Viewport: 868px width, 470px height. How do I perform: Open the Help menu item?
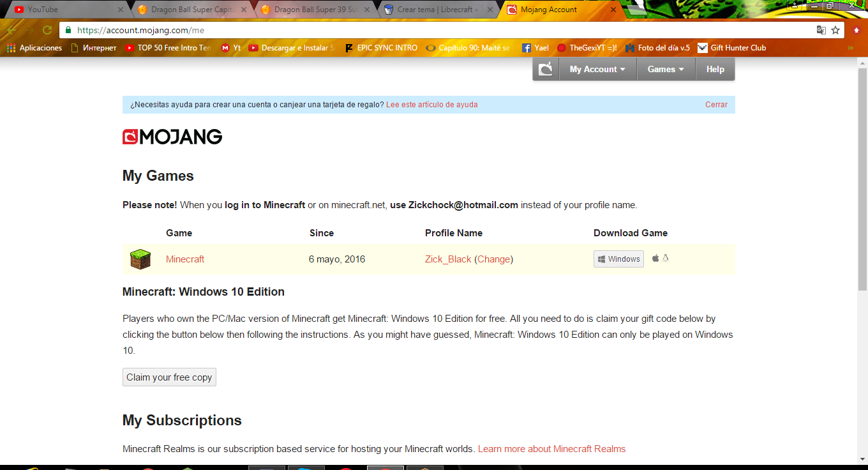715,69
